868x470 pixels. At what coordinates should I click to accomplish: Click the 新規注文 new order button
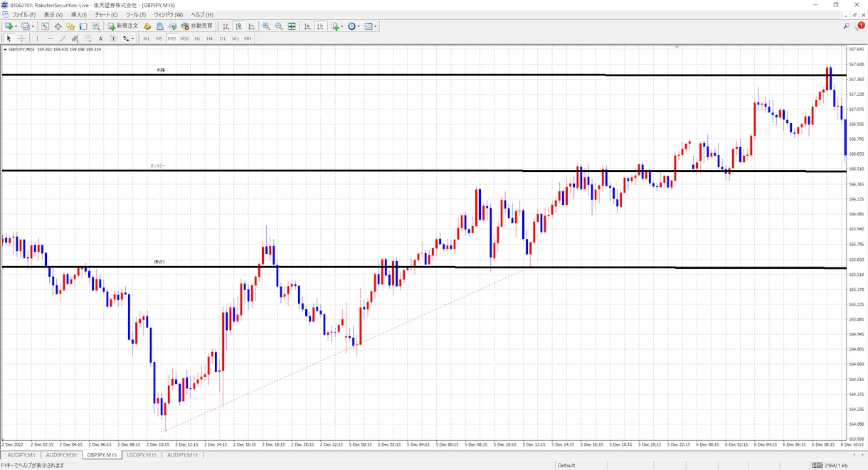point(124,26)
